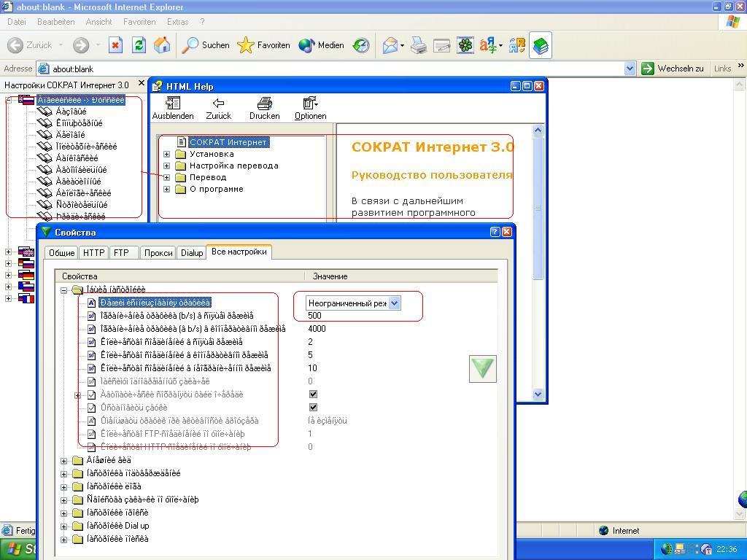Viewport: 747px width, 560px height.
Task: Open the Неограниченный реж dropdown
Action: pyautogui.click(x=395, y=303)
